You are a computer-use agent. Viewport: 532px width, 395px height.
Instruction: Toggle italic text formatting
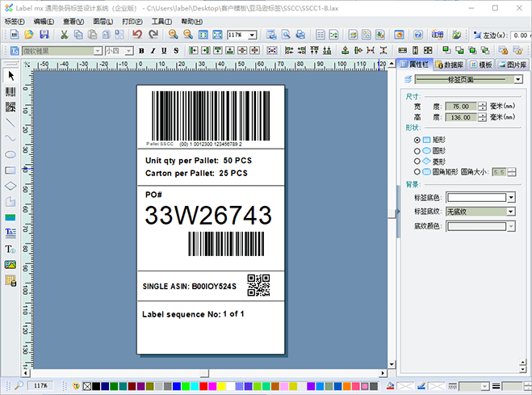(x=153, y=51)
